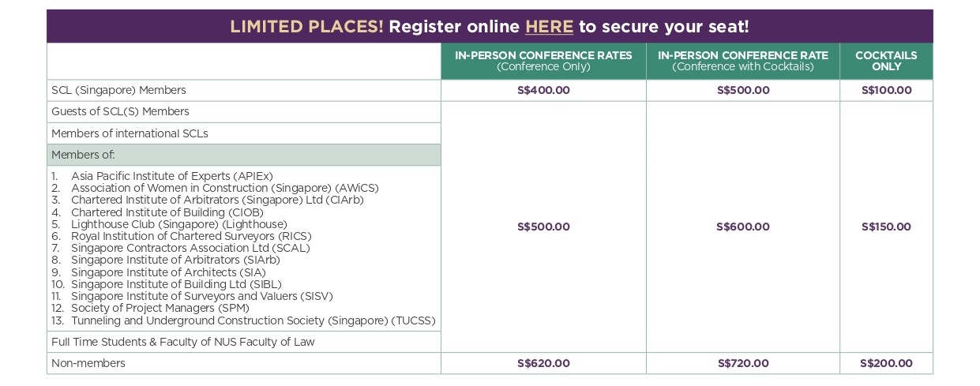Click the LIMITED PLACES! banner text
This screenshot has width=980, height=386.
click(306, 27)
